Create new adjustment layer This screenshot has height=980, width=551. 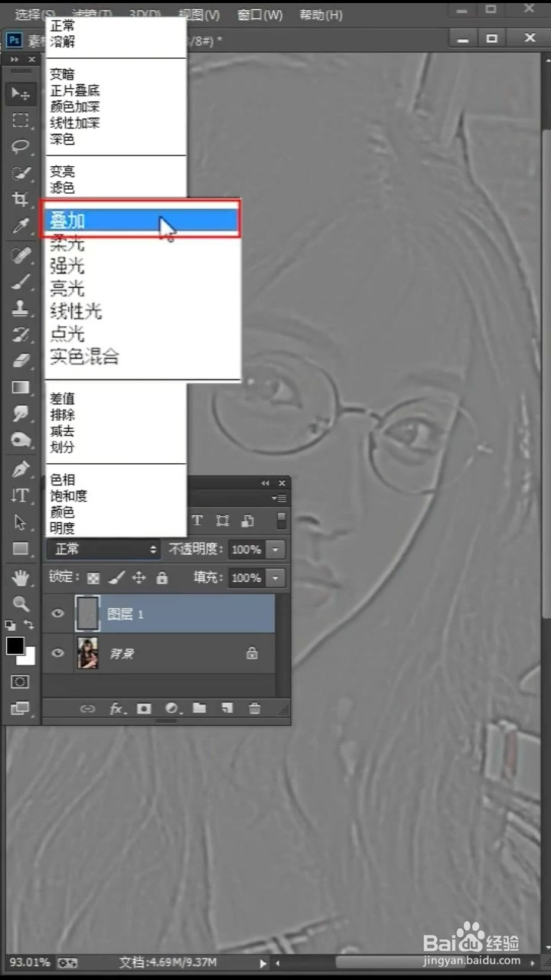(171, 709)
